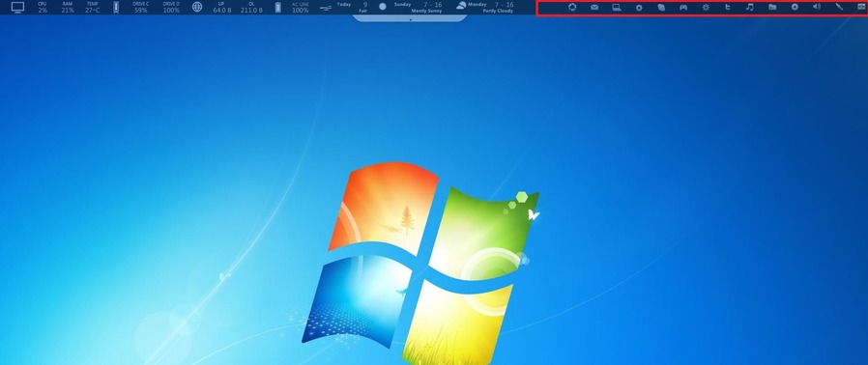Open music with the note icon
Screen dimensions: 868x365
tap(750, 7)
